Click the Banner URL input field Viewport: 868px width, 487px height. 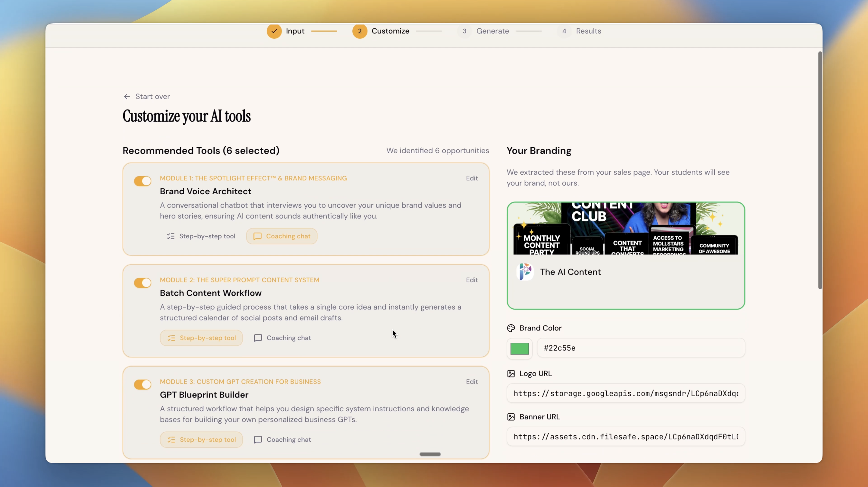pos(625,436)
